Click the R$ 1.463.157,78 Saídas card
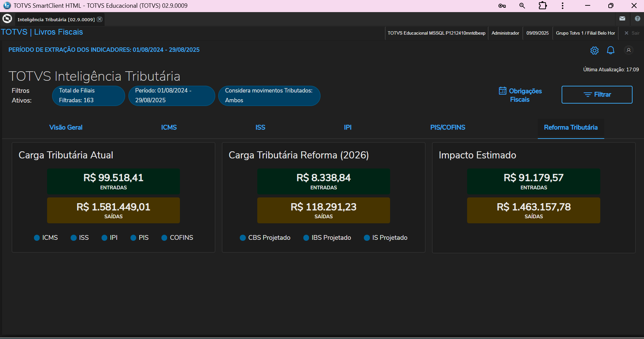Image resolution: width=644 pixels, height=339 pixels. 534,211
